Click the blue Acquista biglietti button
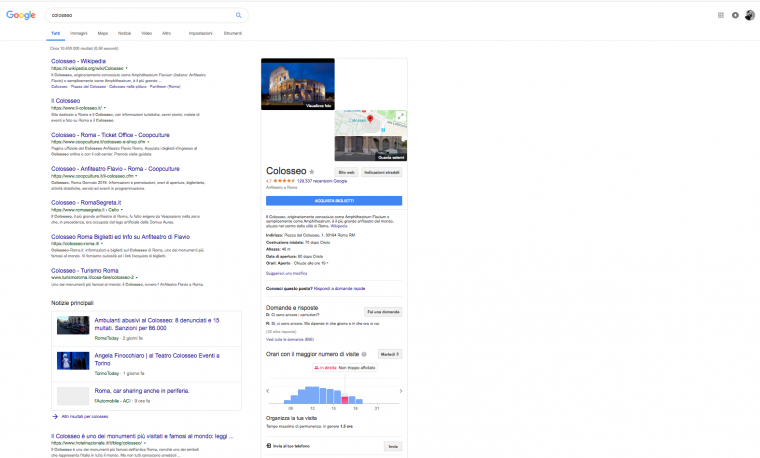The image size is (760, 458). pos(334,201)
